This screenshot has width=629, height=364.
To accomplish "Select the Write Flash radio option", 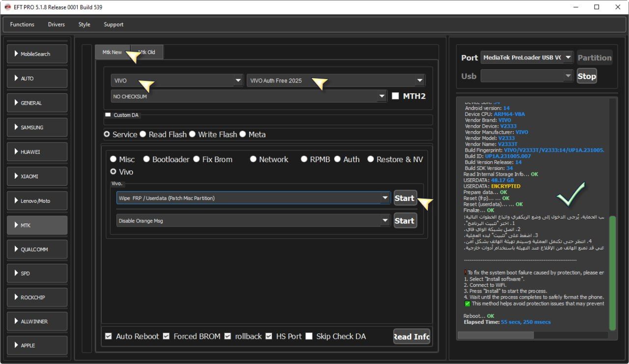I will [192, 134].
